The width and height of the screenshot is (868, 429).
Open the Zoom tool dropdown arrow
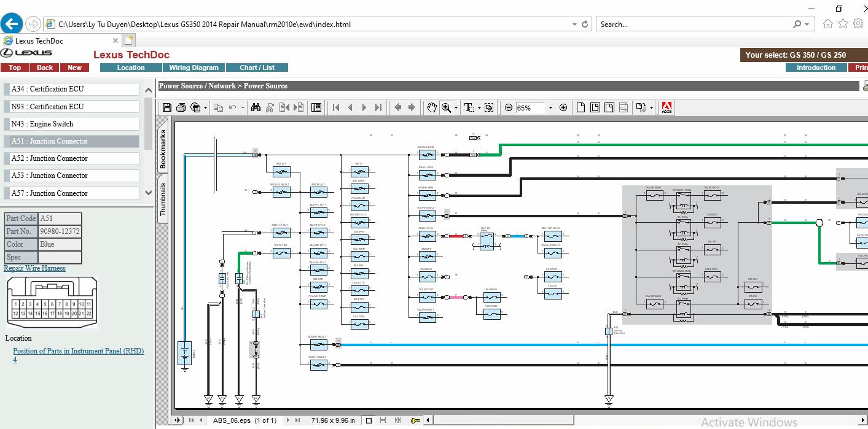(456, 107)
